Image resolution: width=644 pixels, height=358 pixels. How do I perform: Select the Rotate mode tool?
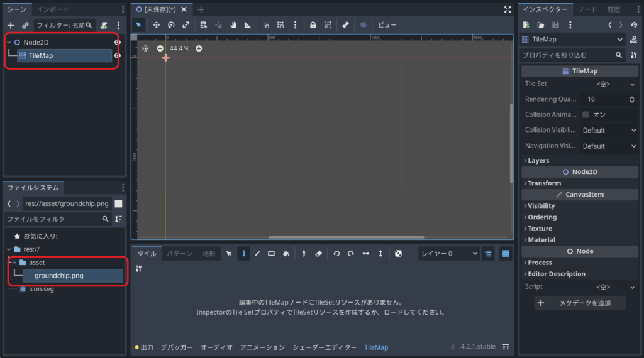click(171, 25)
